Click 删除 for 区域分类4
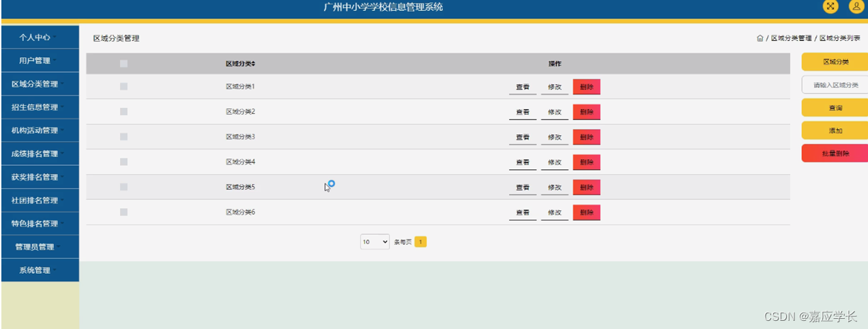The width and height of the screenshot is (868, 329). pyautogui.click(x=586, y=162)
